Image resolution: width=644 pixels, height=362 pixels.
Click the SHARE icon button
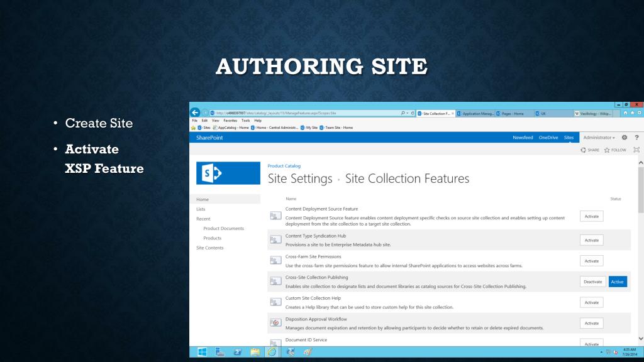pos(590,150)
